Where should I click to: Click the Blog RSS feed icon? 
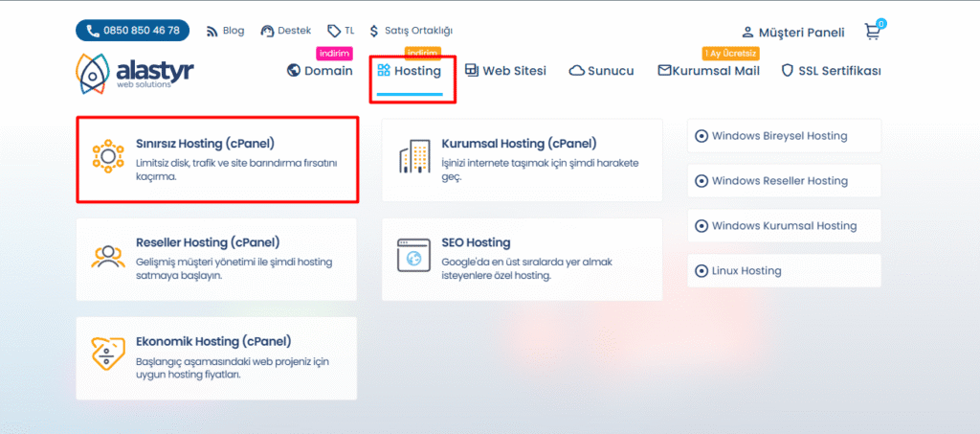[212, 31]
